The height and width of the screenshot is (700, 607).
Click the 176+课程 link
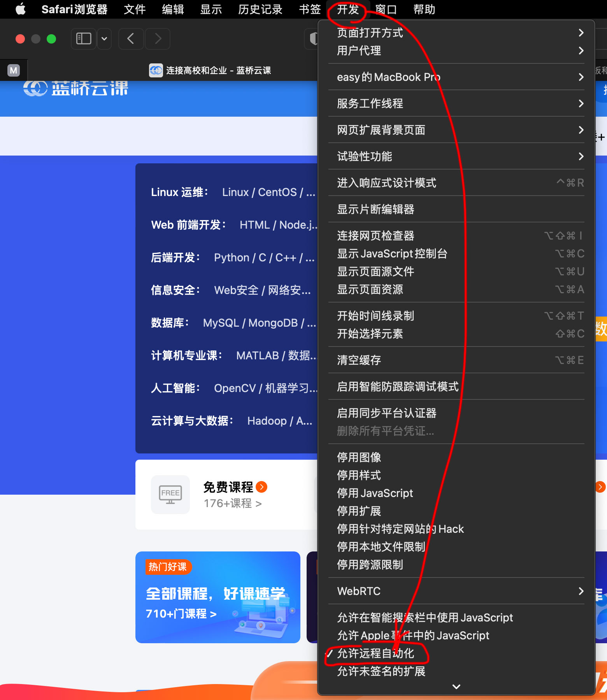233,503
